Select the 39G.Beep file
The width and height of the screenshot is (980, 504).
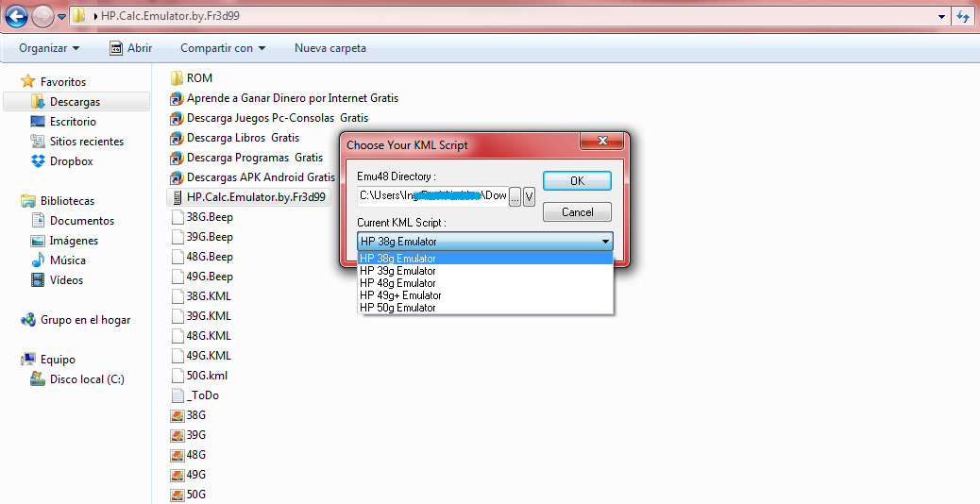(x=210, y=237)
